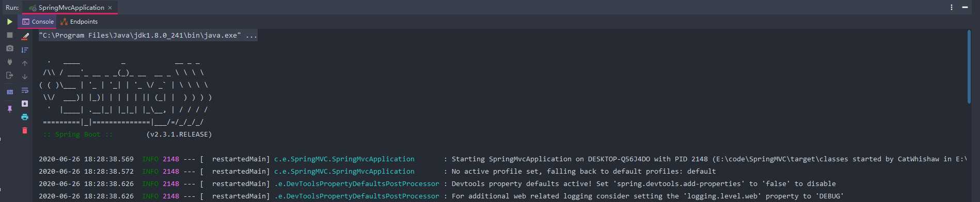This screenshot has height=202, width=980.
Task: Rerun SpringMvcApplication with the green play icon
Action: [9, 22]
